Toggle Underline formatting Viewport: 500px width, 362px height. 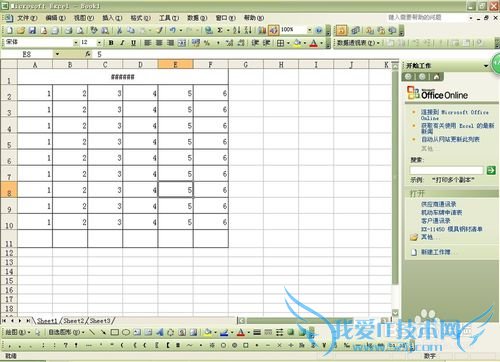[133, 43]
